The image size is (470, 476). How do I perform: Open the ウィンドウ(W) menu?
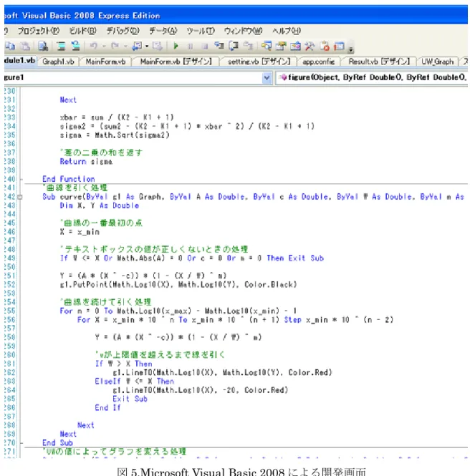243,31
